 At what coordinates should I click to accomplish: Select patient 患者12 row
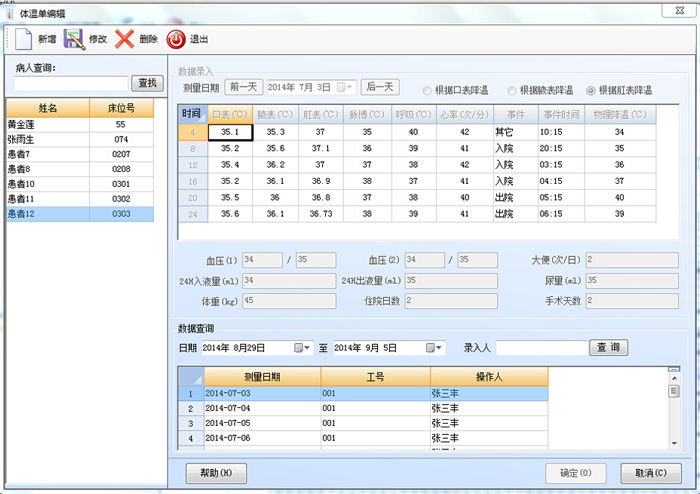coord(80,214)
